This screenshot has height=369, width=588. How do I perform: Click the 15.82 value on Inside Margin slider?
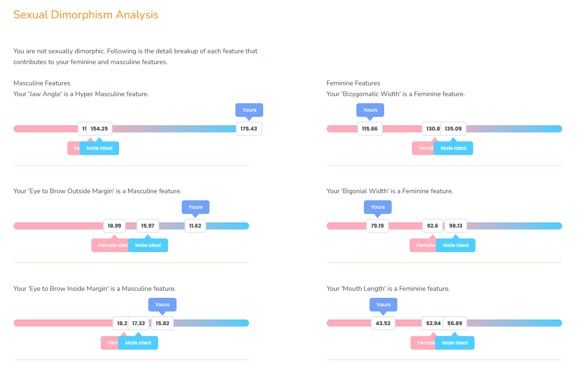162,323
